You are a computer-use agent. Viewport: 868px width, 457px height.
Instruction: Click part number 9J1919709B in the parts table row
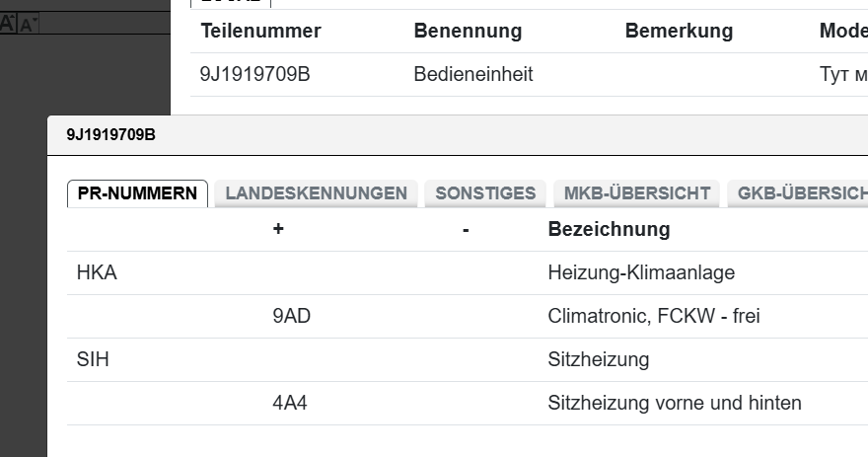tap(254, 74)
